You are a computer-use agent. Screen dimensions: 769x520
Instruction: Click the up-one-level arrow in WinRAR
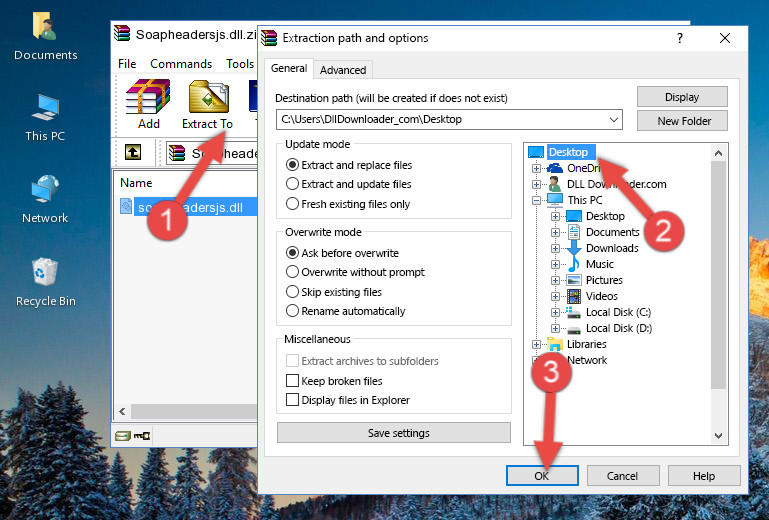click(133, 152)
